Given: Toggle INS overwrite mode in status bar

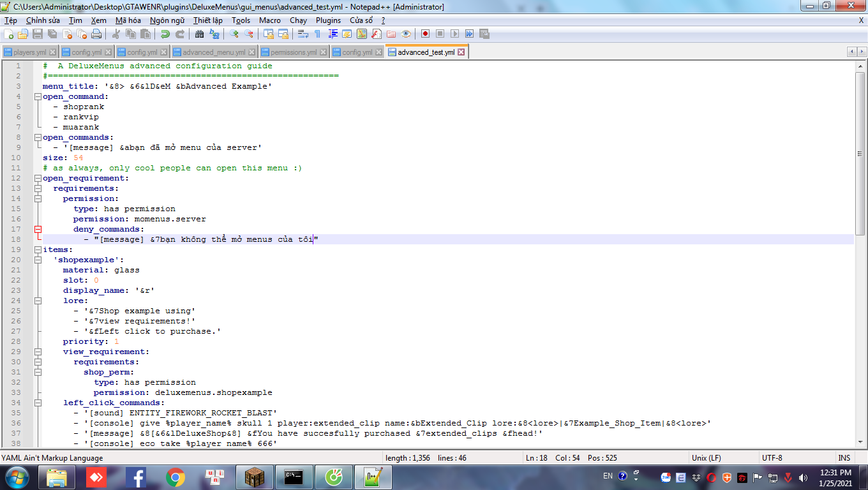Looking at the screenshot, I should (x=844, y=457).
